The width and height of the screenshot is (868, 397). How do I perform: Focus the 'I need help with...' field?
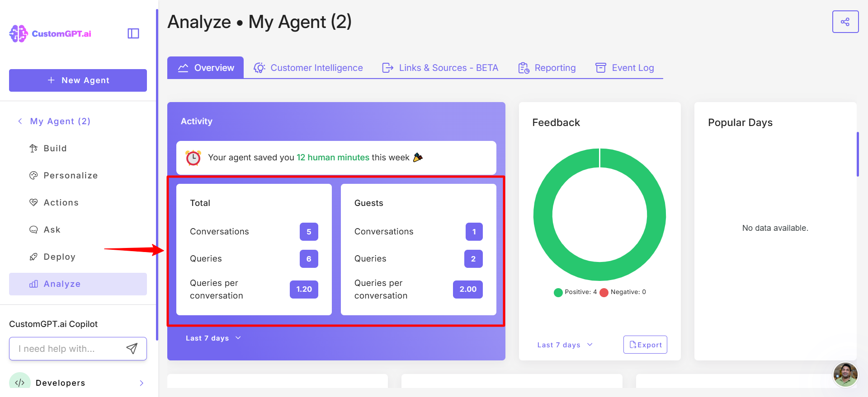[78, 349]
